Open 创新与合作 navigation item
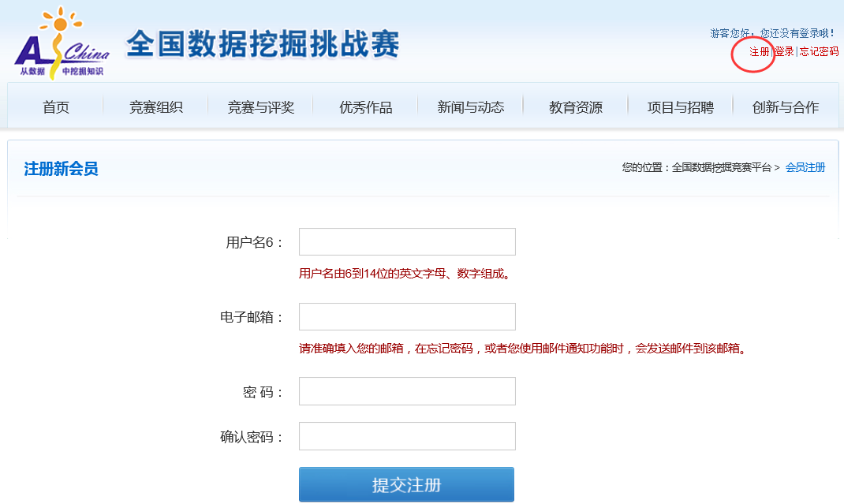Image resolution: width=844 pixels, height=504 pixels. [786, 107]
